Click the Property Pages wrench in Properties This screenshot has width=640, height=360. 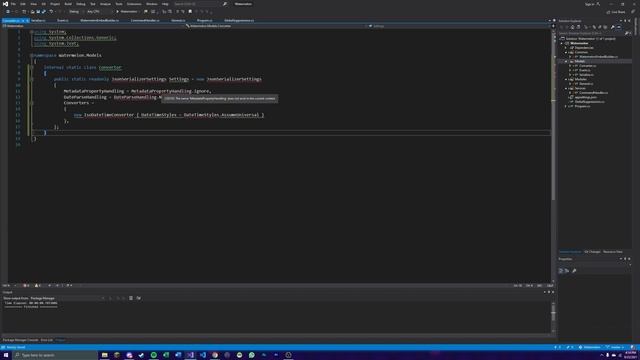pyautogui.click(x=574, y=271)
